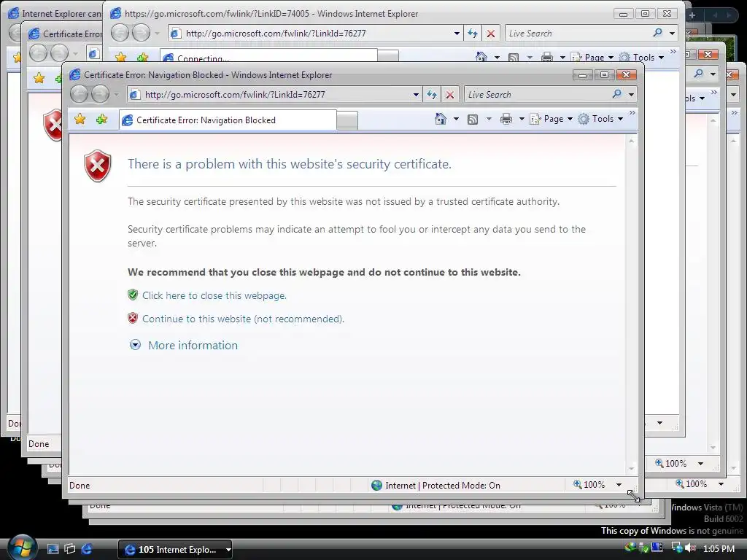Click RSS Feeds icon in front window toolbar
Image resolution: width=747 pixels, height=560 pixels.
coord(473,120)
